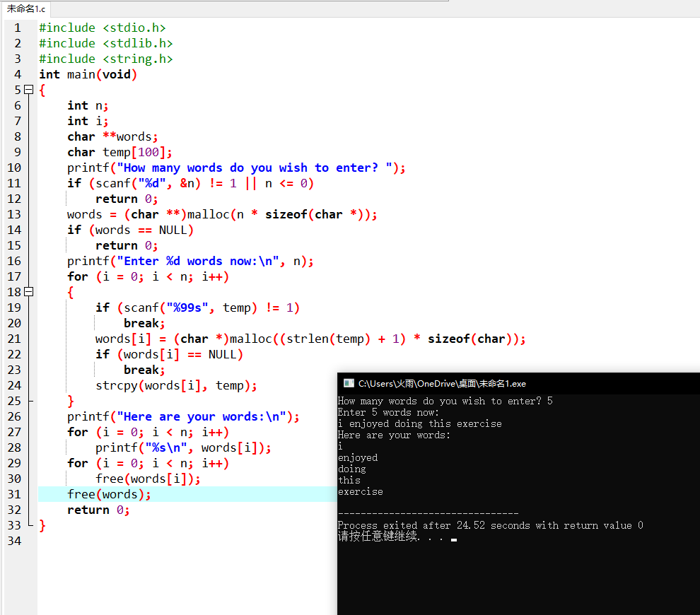The height and width of the screenshot is (615, 700).
Task: Click console output word 'exercise'
Action: coord(361,491)
